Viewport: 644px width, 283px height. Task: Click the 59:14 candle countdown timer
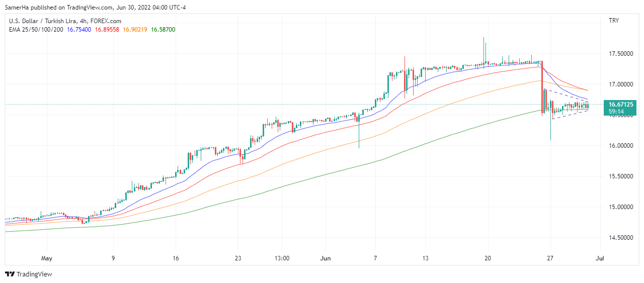(x=616, y=111)
